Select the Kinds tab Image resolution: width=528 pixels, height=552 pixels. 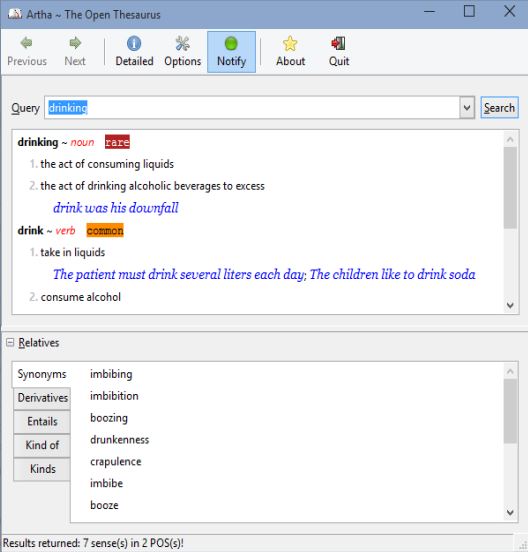[x=42, y=469]
